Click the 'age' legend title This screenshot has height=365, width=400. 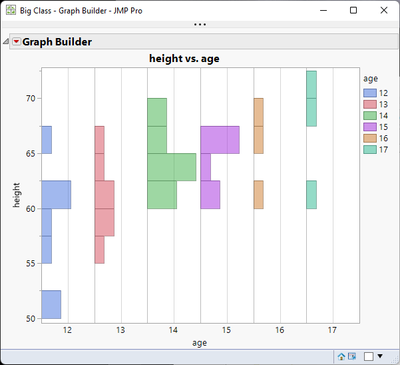(x=370, y=79)
